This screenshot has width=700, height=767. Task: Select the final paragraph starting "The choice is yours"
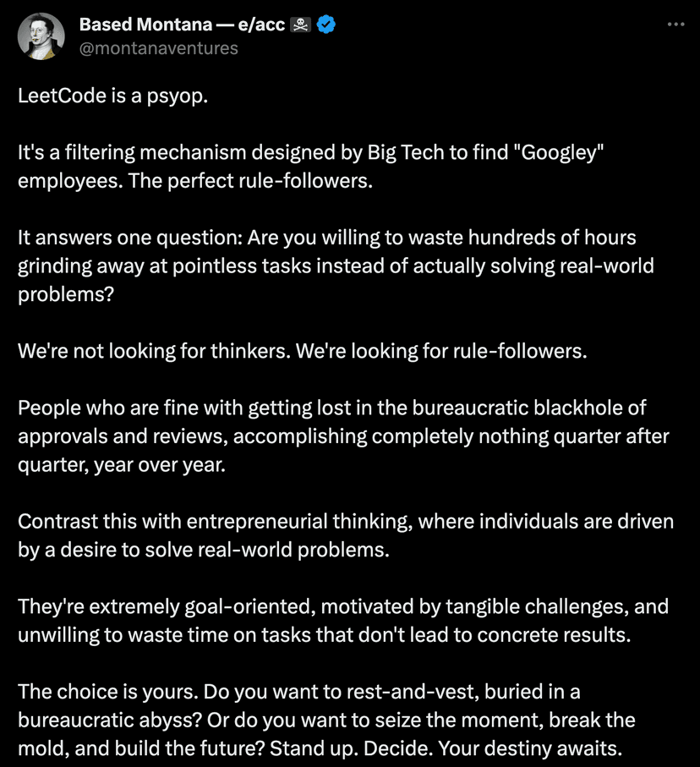pyautogui.click(x=326, y=720)
